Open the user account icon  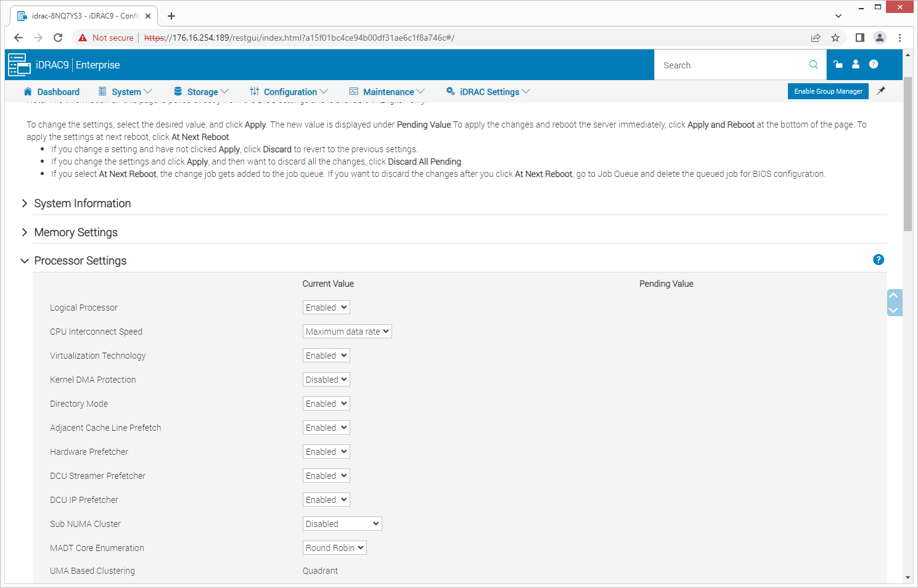pos(855,64)
